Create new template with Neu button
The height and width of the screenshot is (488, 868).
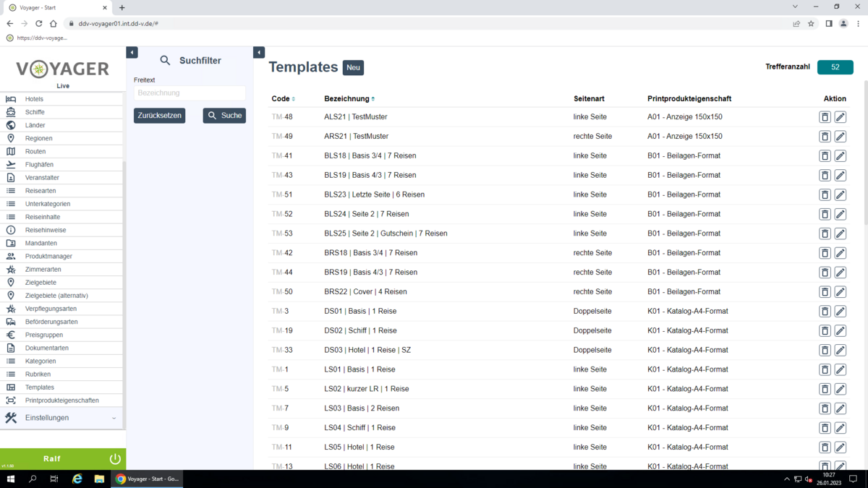click(353, 68)
